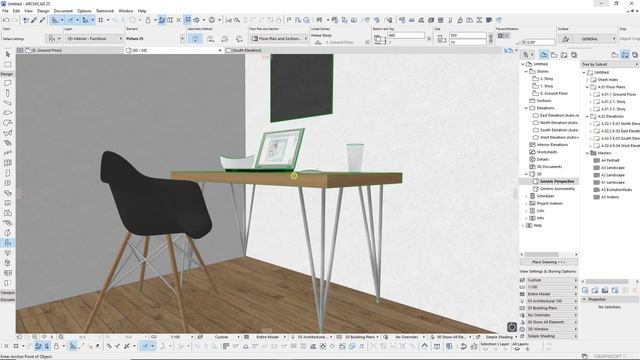
Task: Toggle the second Geometry Method option
Action: [210, 38]
